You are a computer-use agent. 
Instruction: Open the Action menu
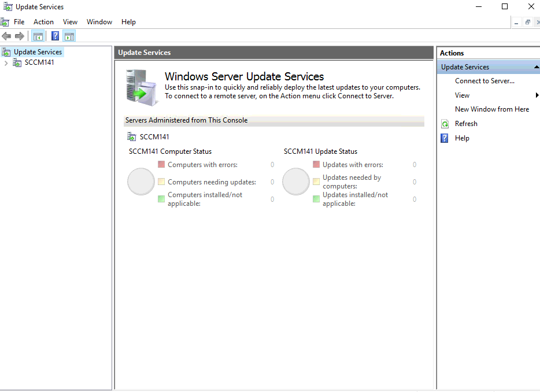click(43, 22)
